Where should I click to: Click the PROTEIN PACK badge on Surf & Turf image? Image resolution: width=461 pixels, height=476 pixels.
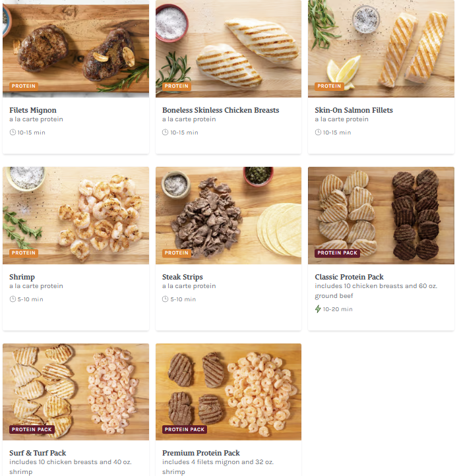coord(32,429)
